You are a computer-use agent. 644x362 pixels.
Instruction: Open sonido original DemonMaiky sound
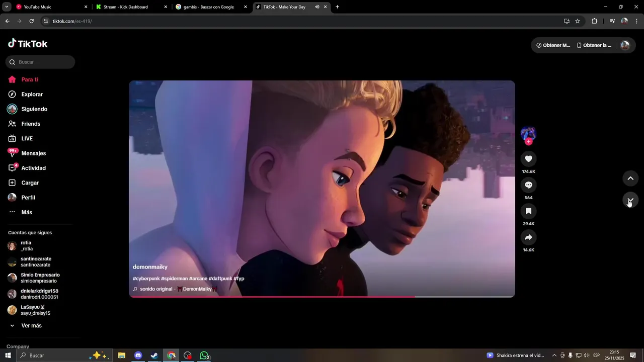[x=175, y=289]
